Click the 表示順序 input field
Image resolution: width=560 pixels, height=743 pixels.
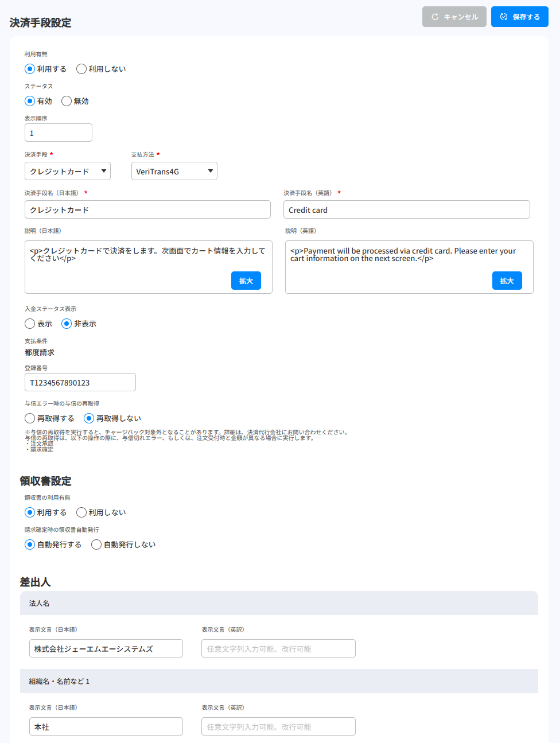coord(58,133)
